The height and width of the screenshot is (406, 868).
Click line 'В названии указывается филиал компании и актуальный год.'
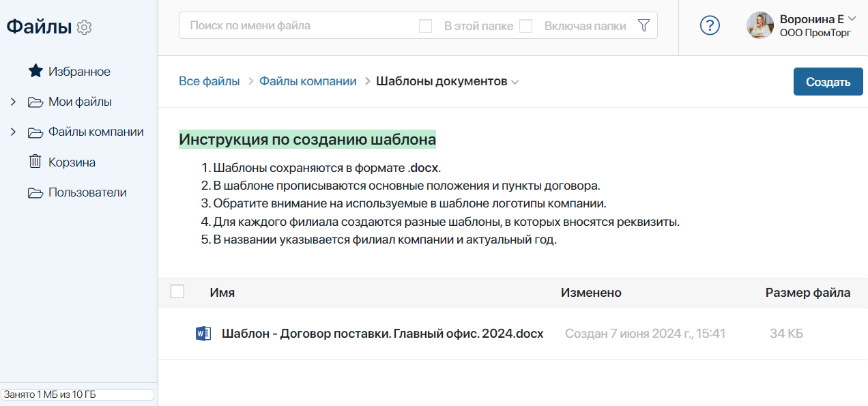tap(385, 240)
